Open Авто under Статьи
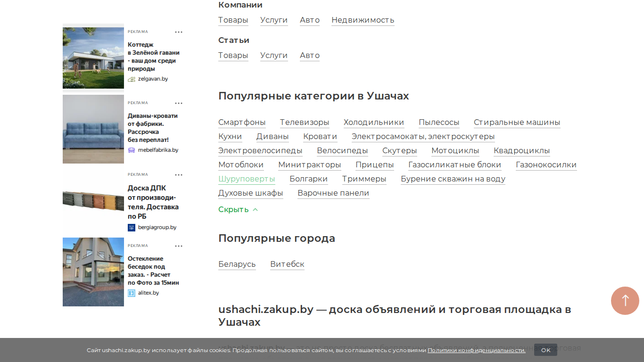This screenshot has width=644, height=362. click(x=310, y=56)
